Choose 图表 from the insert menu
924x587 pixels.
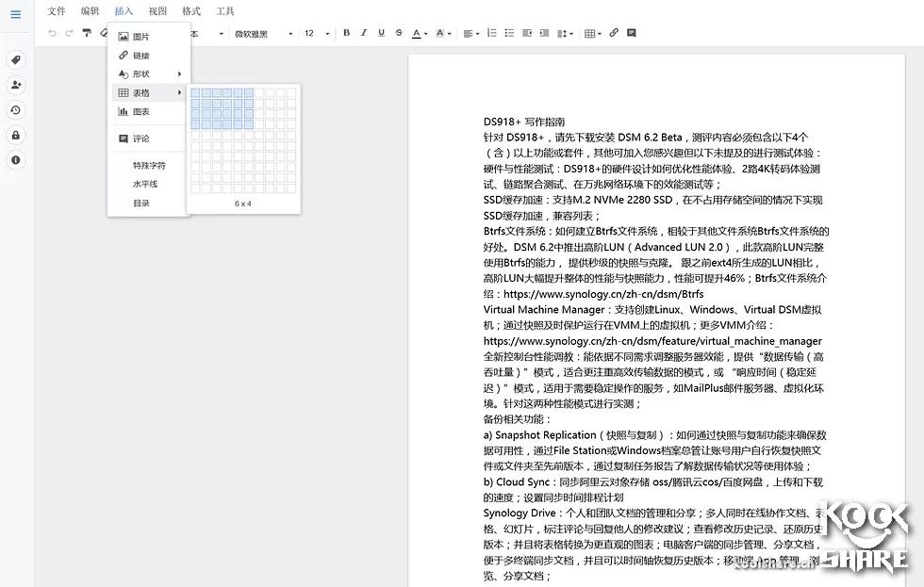coord(149,111)
